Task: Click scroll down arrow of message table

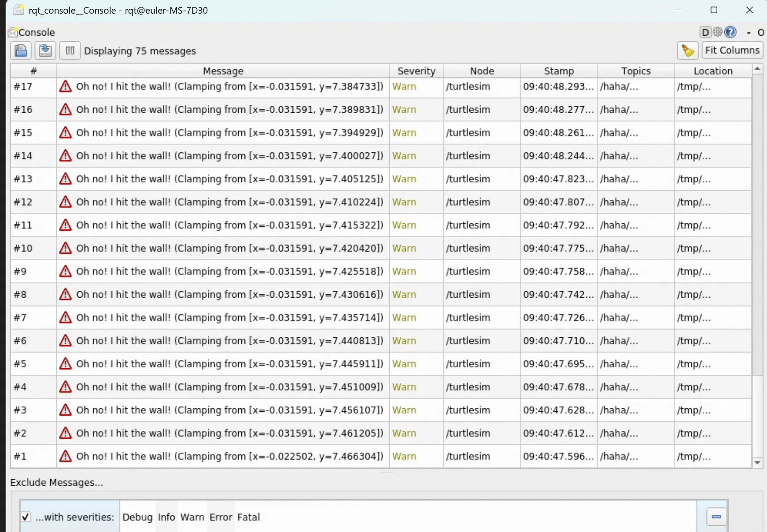Action: click(x=757, y=462)
